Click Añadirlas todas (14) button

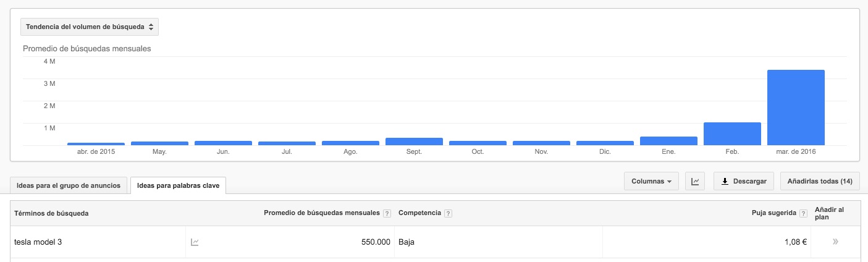[x=820, y=181]
